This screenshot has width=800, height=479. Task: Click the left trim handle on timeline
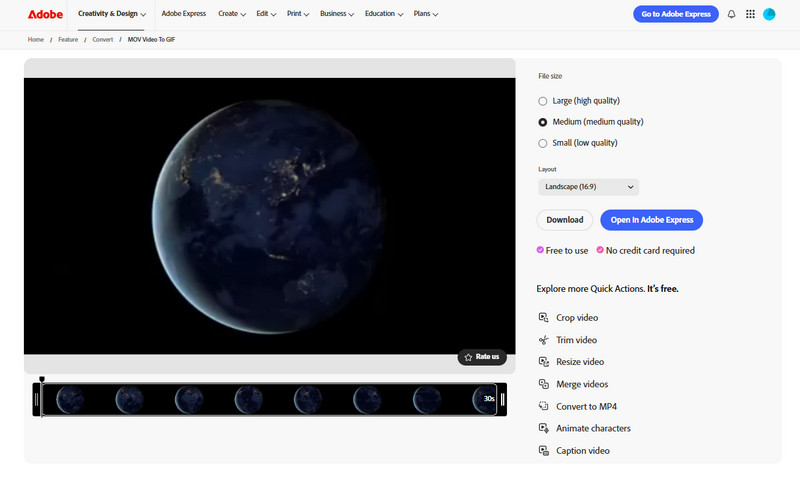37,399
